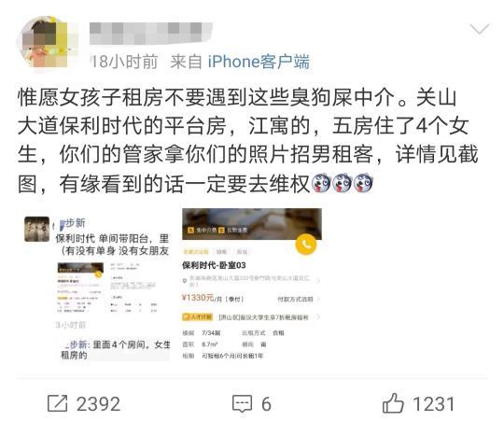
Task: Click the 2392 repost count
Action: pyautogui.click(x=98, y=404)
